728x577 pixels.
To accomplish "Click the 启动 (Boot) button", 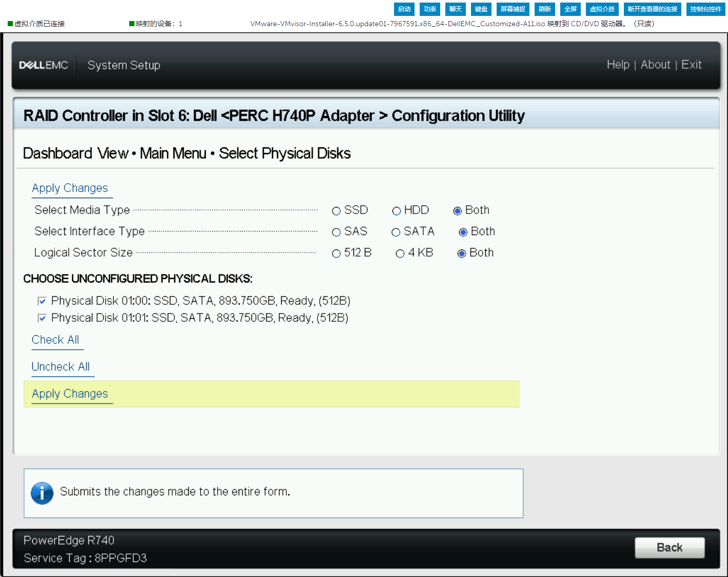I will 404,9.
